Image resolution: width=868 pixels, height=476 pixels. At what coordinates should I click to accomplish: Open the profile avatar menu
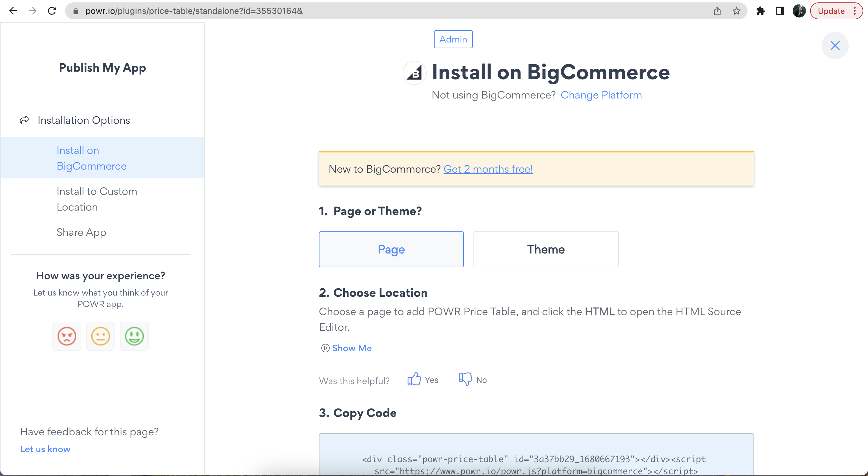coord(799,11)
